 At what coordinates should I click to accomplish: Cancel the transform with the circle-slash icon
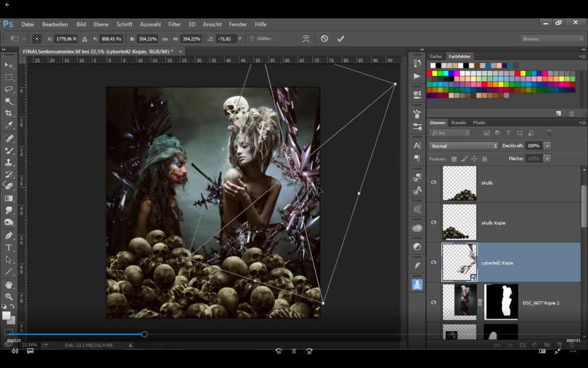pos(324,39)
